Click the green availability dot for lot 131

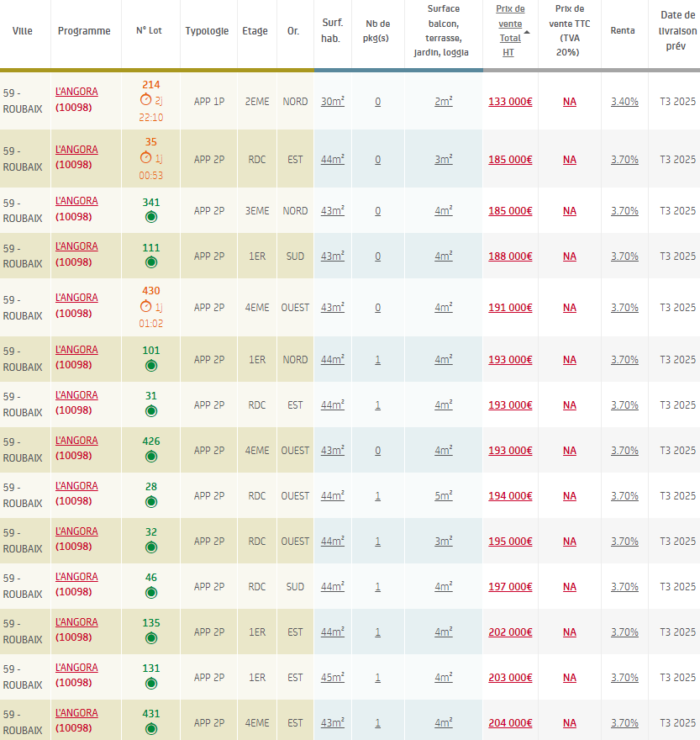151,684
